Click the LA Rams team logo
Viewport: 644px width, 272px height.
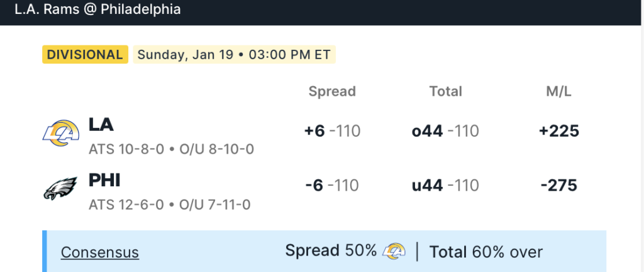[61, 133]
